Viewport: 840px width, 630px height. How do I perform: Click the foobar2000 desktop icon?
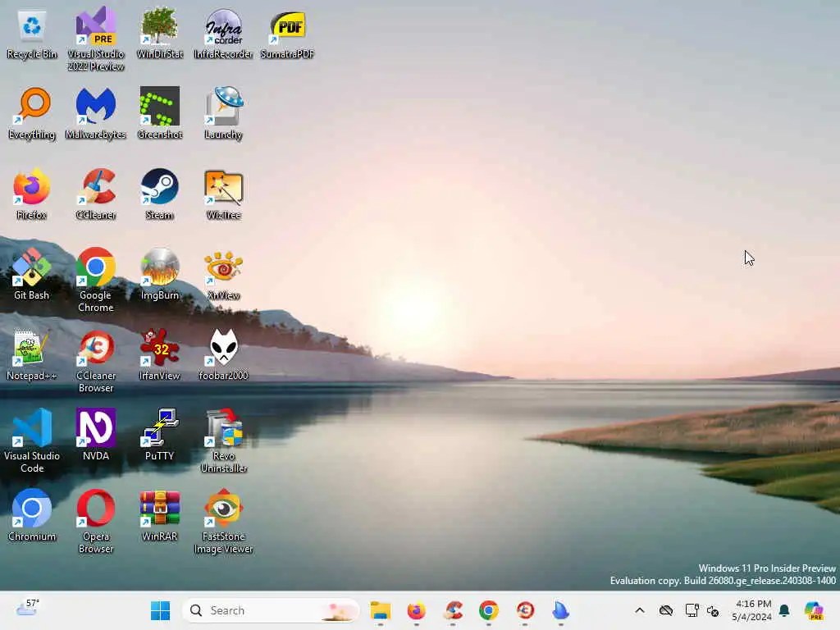pos(223,354)
